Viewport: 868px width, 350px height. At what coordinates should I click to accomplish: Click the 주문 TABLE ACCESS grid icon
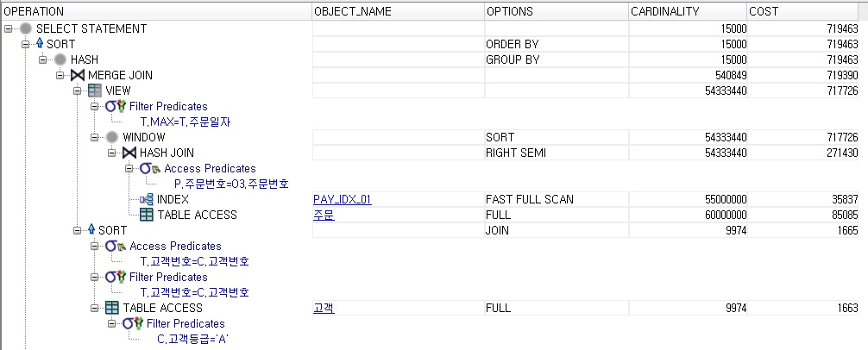(148, 216)
